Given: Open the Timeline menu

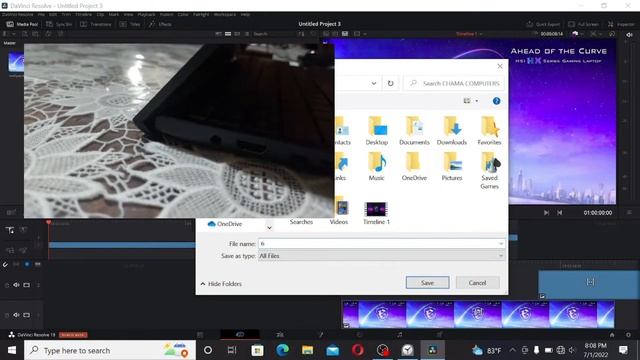Looking at the screenshot, I should click(84, 14).
